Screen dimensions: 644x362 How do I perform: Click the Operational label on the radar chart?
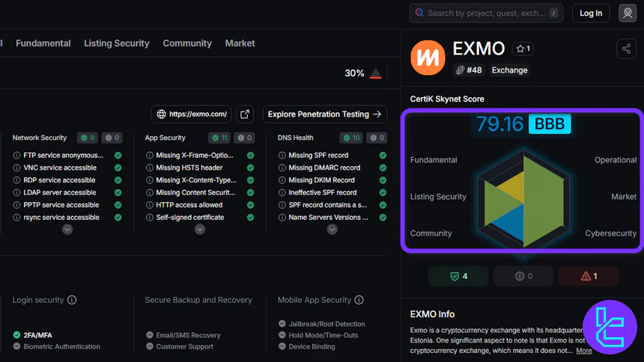pyautogui.click(x=616, y=160)
